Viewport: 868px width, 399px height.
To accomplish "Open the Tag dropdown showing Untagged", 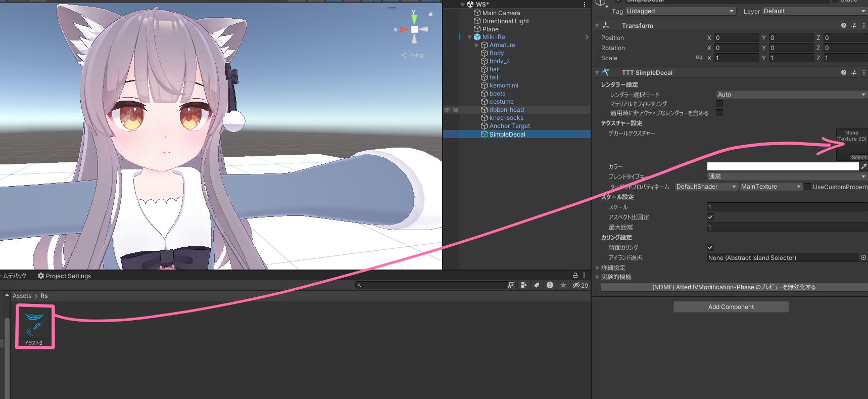I will coord(680,11).
